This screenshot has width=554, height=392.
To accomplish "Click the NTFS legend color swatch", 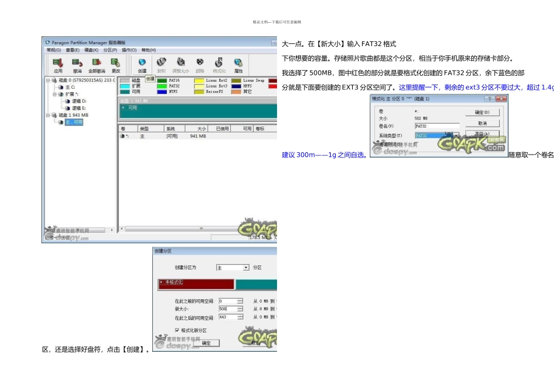I will point(162,92).
